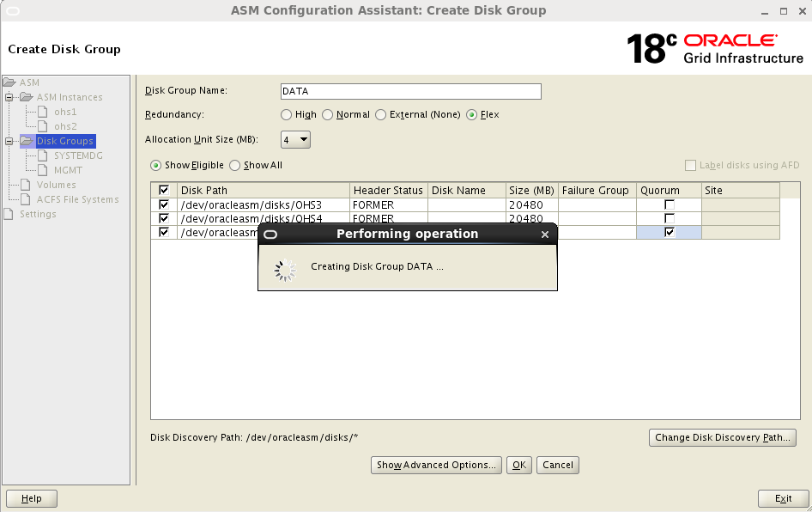Click the window menu icon in title bar
Screen dimensions: 812x512
[12, 11]
